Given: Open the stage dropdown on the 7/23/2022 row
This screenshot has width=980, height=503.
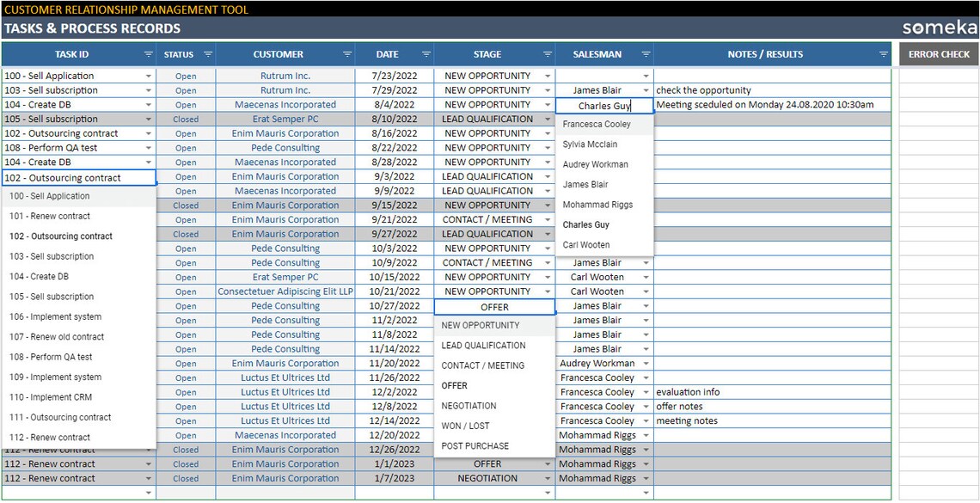Looking at the screenshot, I should pos(545,76).
